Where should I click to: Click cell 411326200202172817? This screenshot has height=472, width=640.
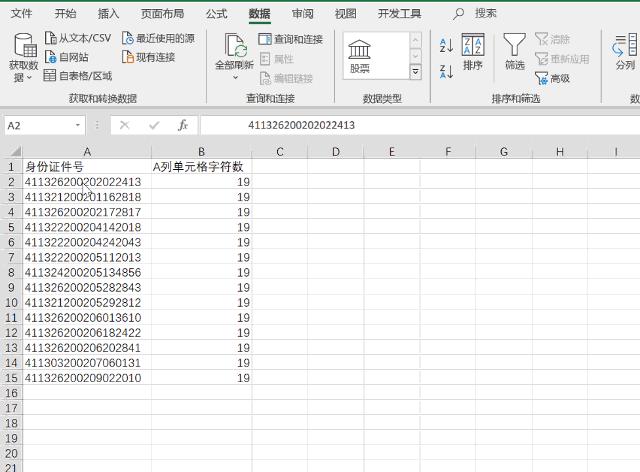87,212
